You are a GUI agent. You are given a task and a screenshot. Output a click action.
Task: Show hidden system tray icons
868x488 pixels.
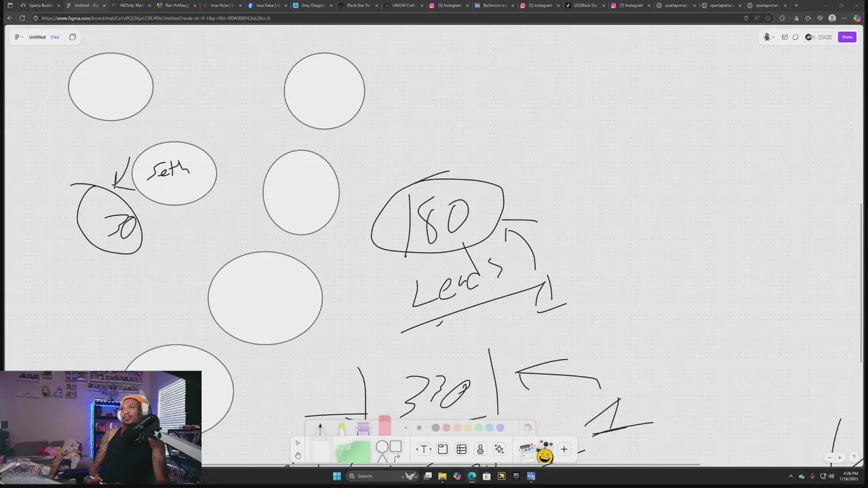pyautogui.click(x=791, y=476)
